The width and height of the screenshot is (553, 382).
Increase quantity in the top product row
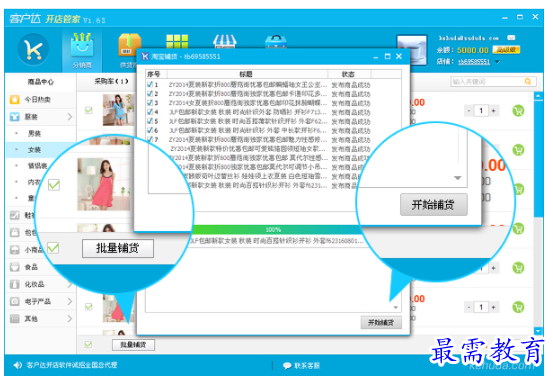(x=493, y=111)
